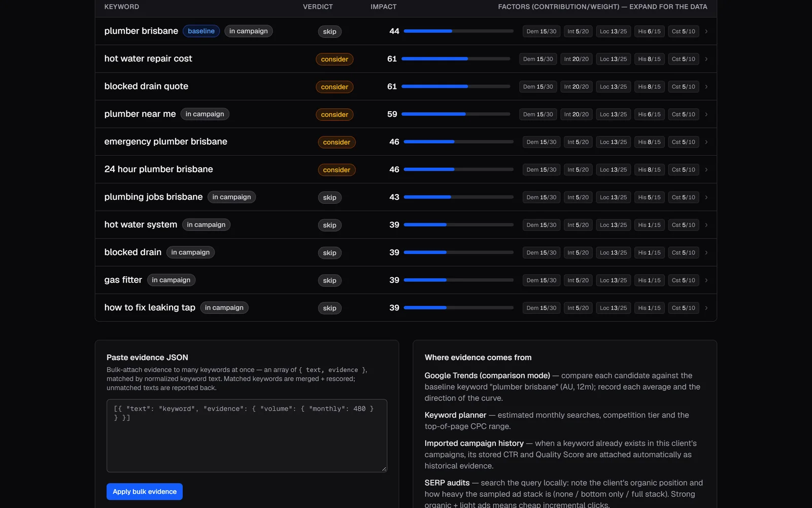
Task: Select the consider verdict for hot water repair cost
Action: (x=334, y=59)
